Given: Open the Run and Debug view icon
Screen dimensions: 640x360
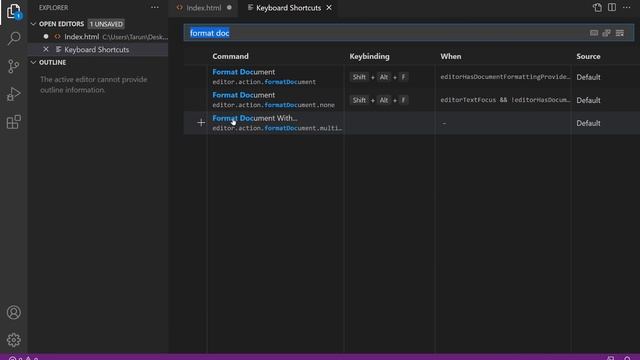Looking at the screenshot, I should pos(13,94).
